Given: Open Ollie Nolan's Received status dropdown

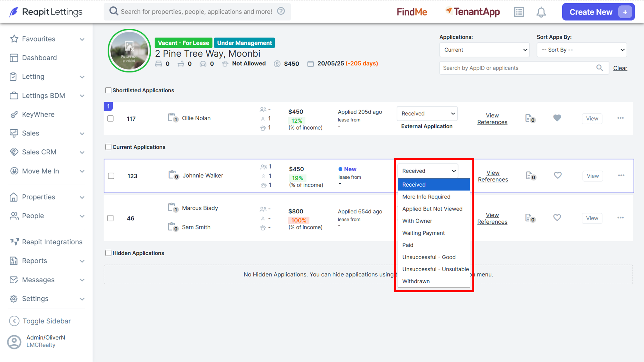Looking at the screenshot, I should point(427,114).
